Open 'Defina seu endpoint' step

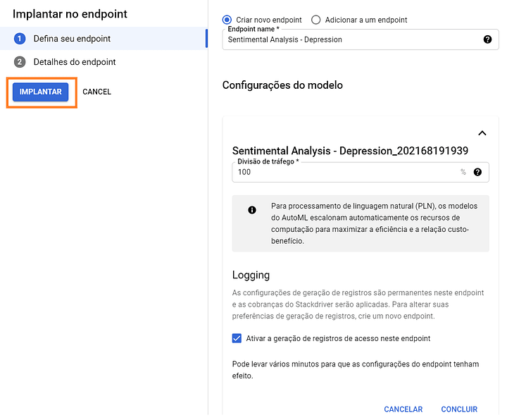pyautogui.click(x=72, y=39)
